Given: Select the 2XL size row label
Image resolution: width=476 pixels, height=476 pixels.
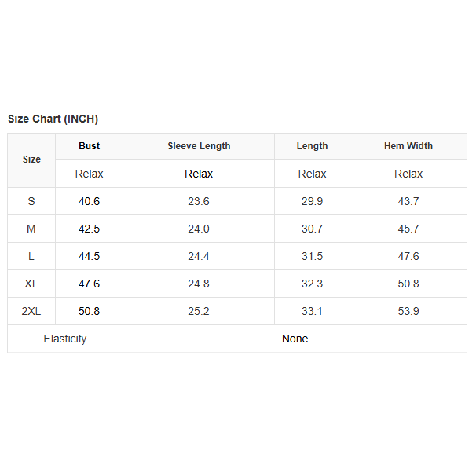Looking at the screenshot, I should pyautogui.click(x=31, y=311).
